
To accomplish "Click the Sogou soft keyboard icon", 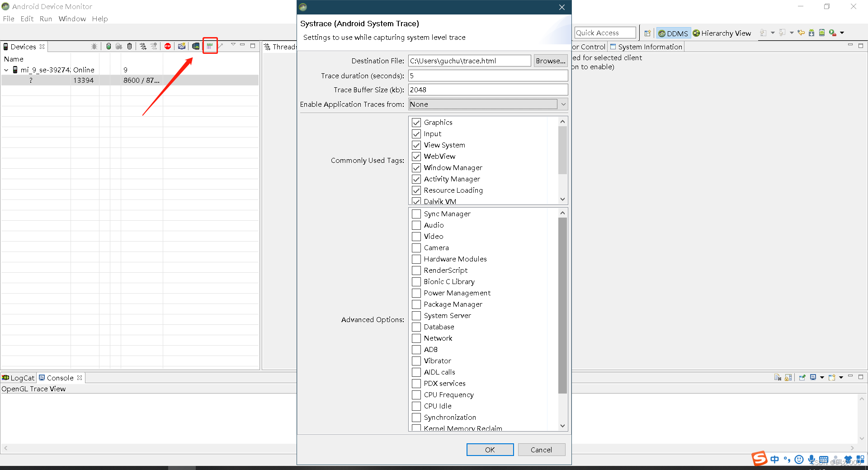I will click(x=824, y=460).
